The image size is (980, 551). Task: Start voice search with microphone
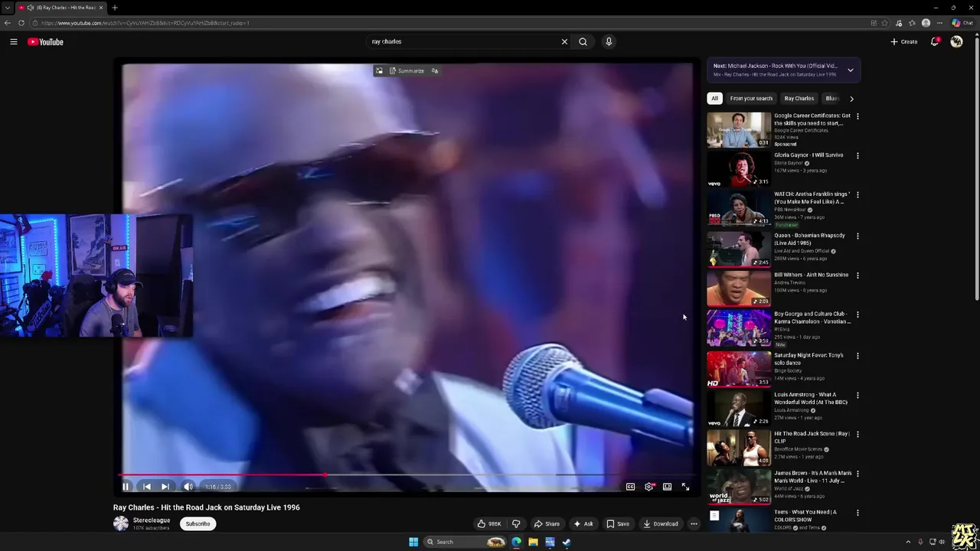pyautogui.click(x=609, y=42)
